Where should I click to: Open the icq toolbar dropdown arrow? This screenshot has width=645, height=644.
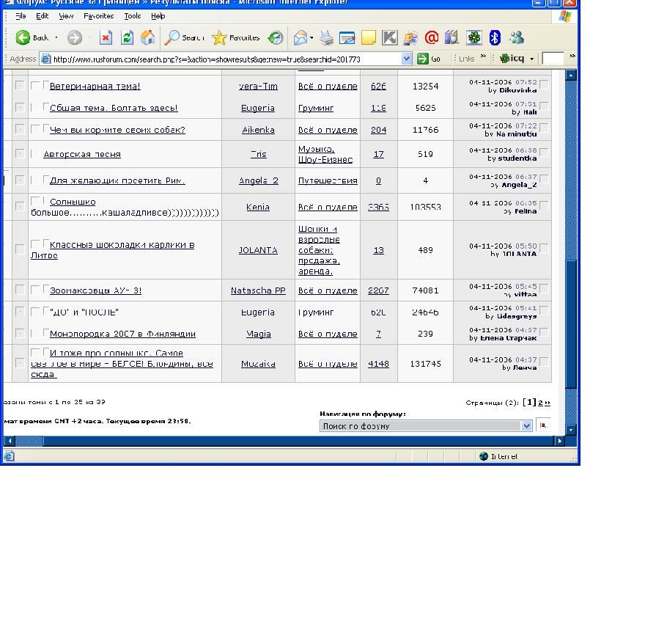coord(532,59)
